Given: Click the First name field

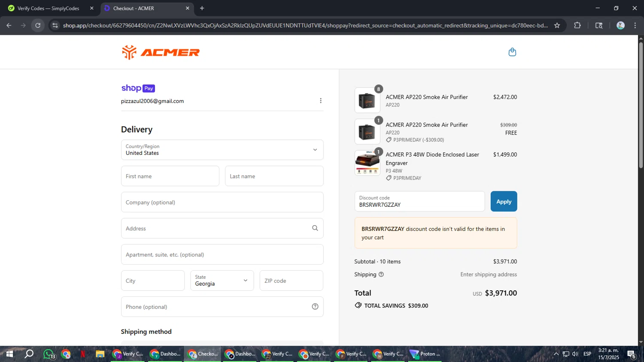Looking at the screenshot, I should (x=170, y=176).
